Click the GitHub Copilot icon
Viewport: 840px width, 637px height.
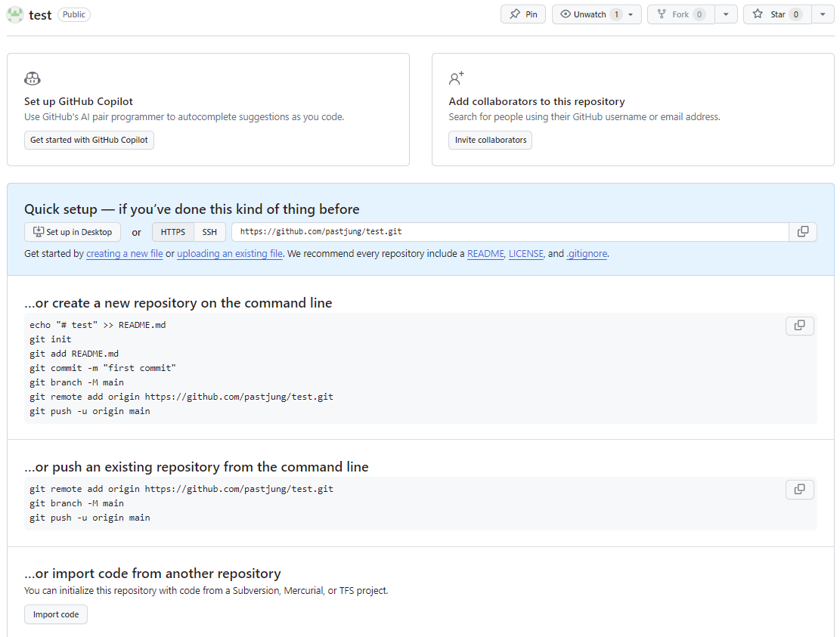33,79
